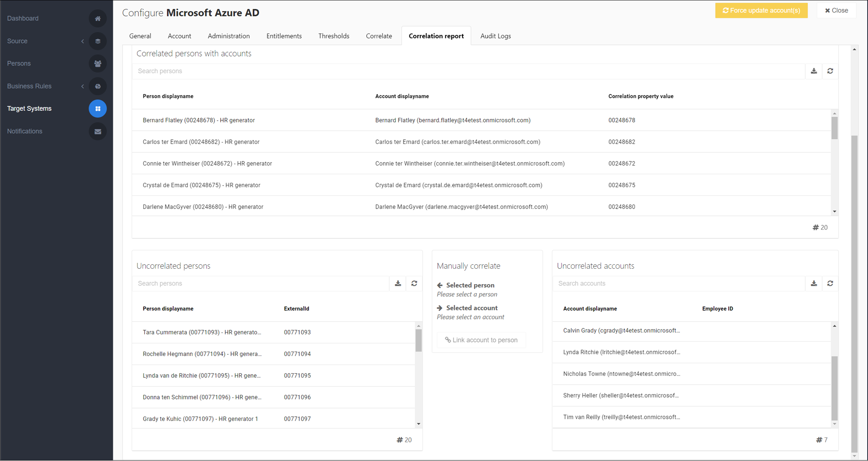The height and width of the screenshot is (461, 868).
Task: Open the Thresholds tab
Action: tap(334, 36)
